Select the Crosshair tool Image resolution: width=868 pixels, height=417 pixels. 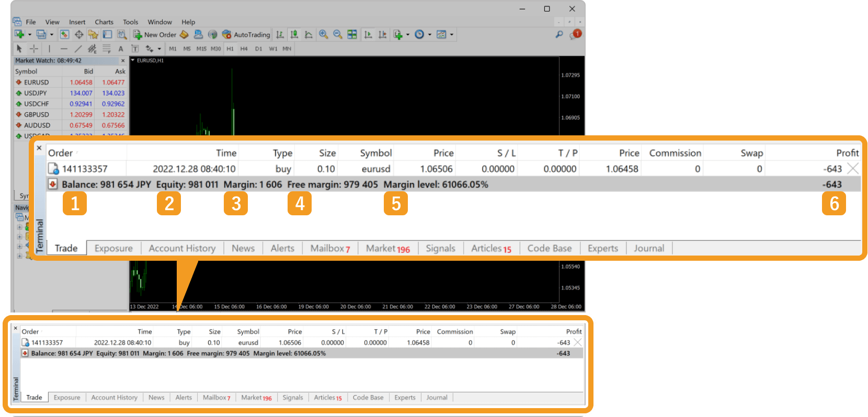coord(34,49)
